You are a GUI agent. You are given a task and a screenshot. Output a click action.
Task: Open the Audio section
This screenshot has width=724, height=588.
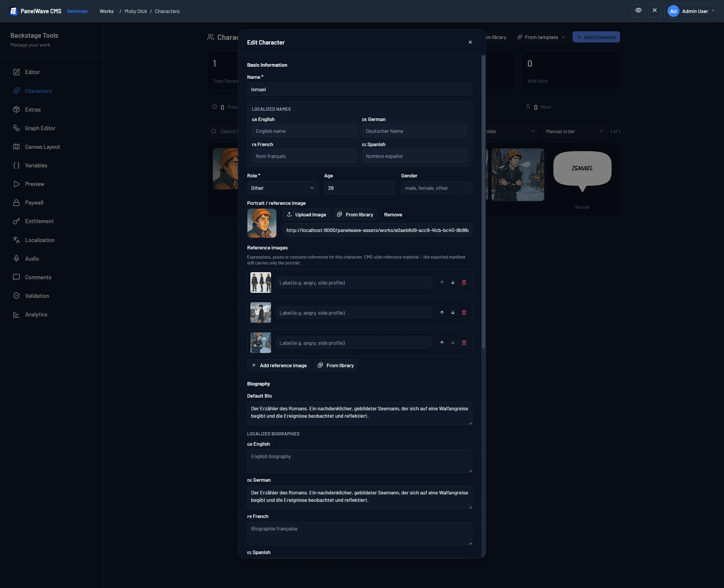[x=51, y=259]
